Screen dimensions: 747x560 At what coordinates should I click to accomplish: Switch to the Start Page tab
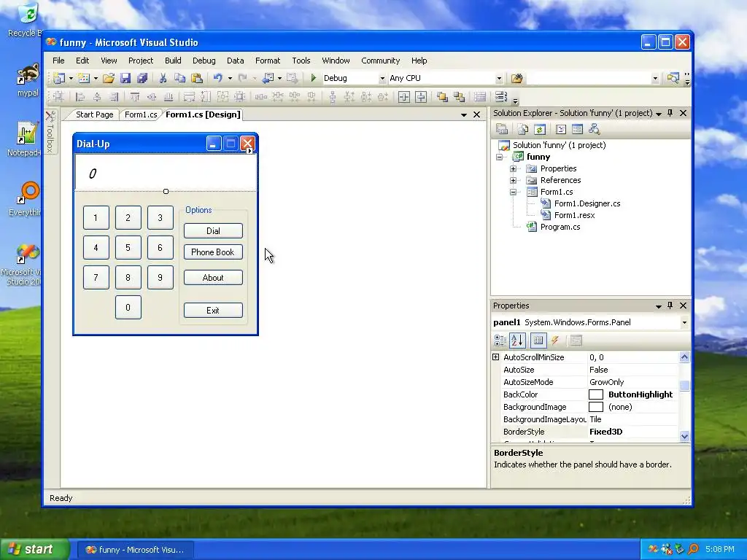(94, 114)
